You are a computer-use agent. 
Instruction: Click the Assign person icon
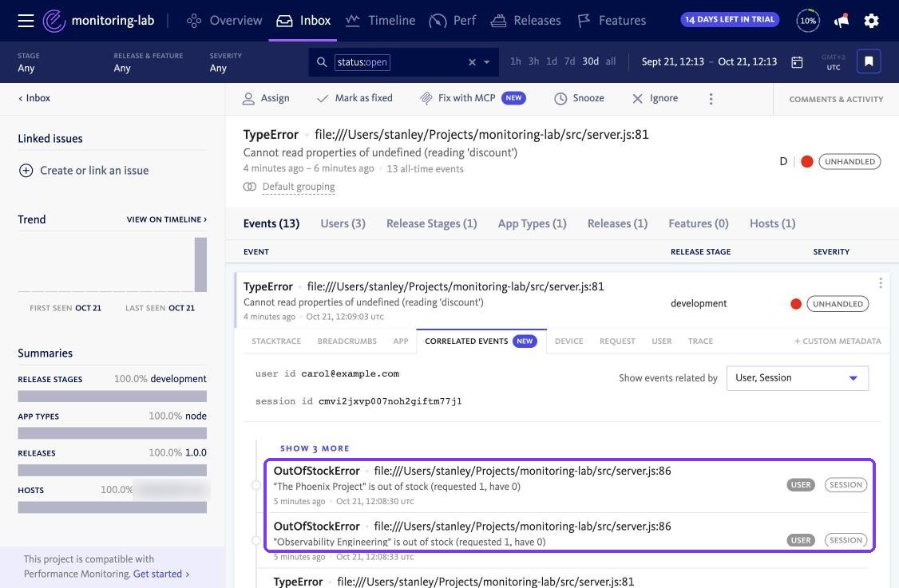coord(248,99)
